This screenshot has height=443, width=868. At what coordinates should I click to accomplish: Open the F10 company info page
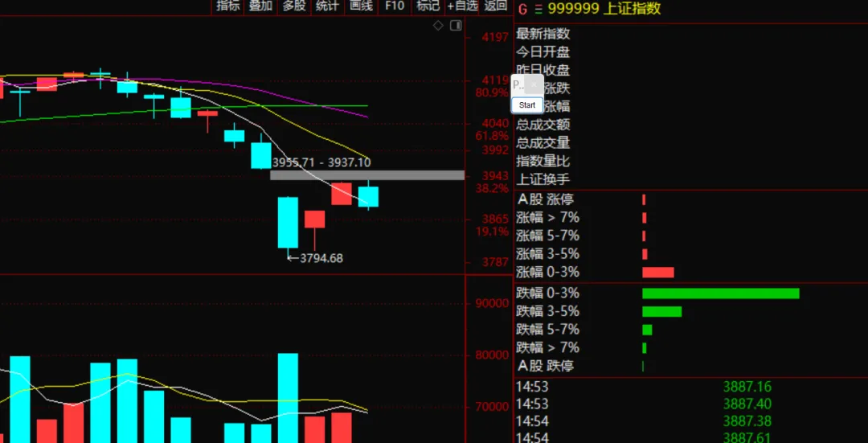click(395, 6)
